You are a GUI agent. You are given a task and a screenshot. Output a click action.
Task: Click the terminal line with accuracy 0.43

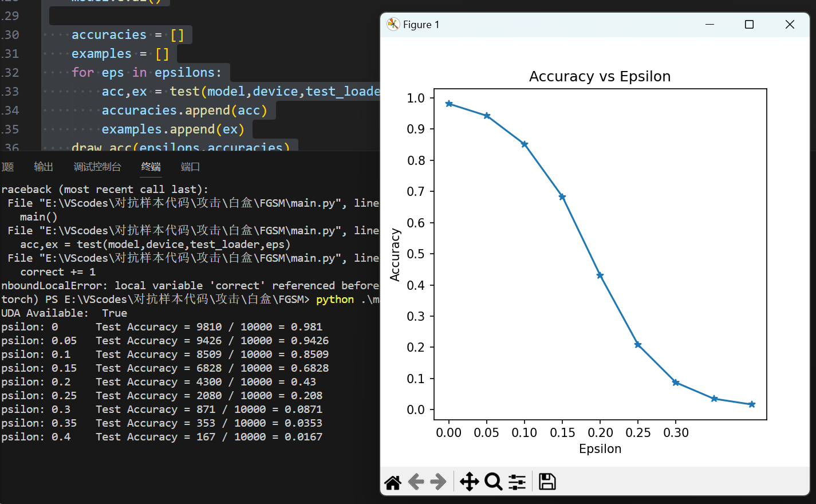tap(159, 382)
